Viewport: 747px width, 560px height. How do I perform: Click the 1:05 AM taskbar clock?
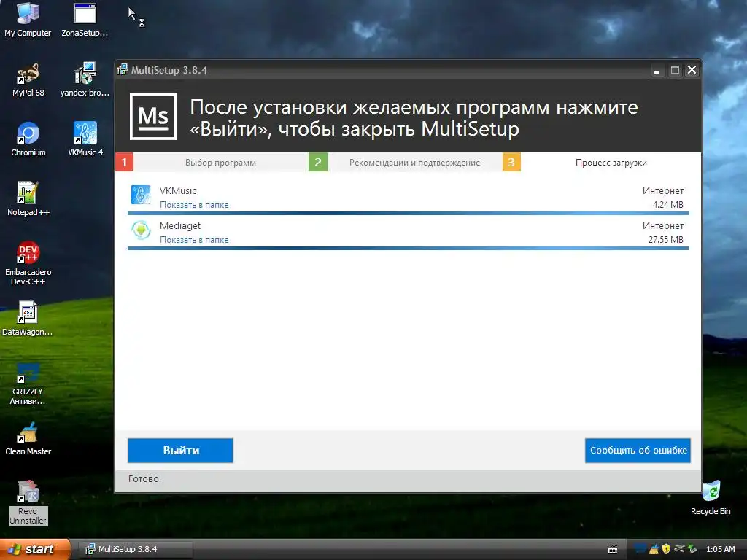coord(720,549)
